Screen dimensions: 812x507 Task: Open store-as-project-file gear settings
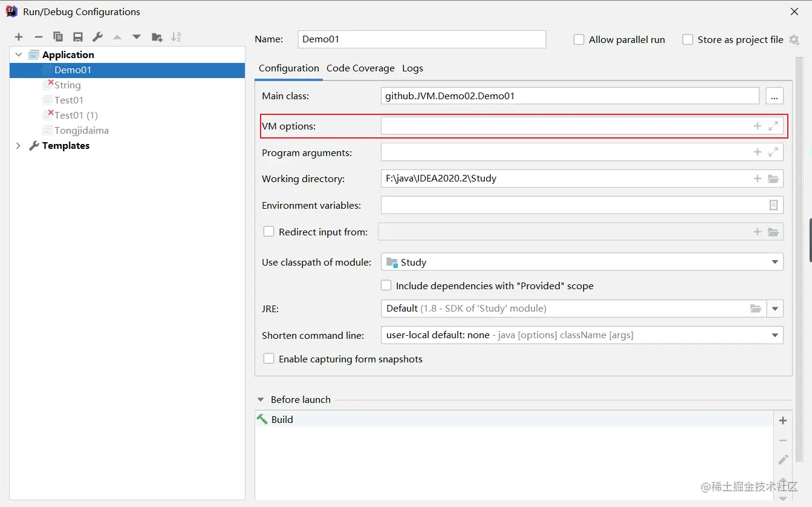[x=794, y=40]
